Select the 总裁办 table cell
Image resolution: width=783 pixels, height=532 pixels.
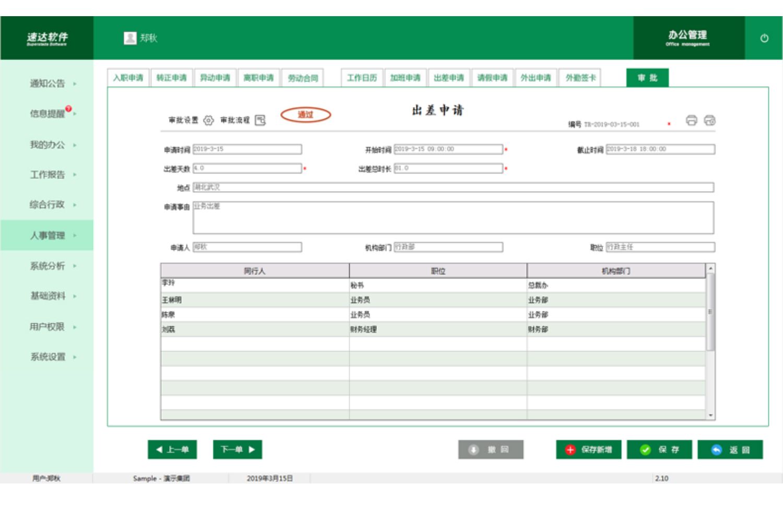(616, 285)
